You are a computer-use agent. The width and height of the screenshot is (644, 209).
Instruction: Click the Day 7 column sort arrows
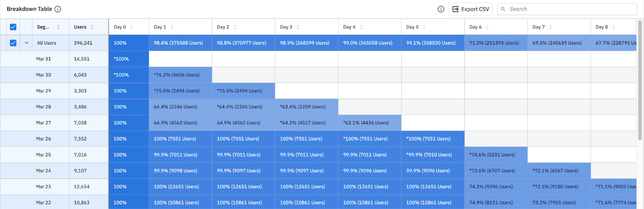pos(550,27)
